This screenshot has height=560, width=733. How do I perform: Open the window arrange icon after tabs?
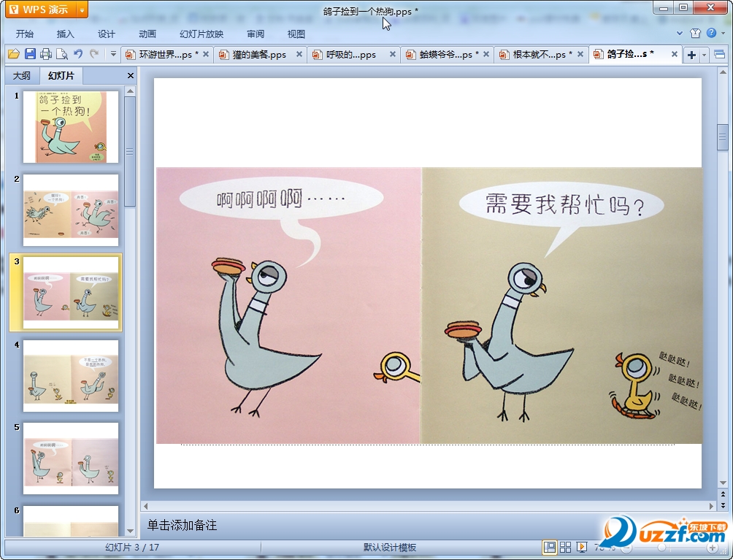click(719, 55)
